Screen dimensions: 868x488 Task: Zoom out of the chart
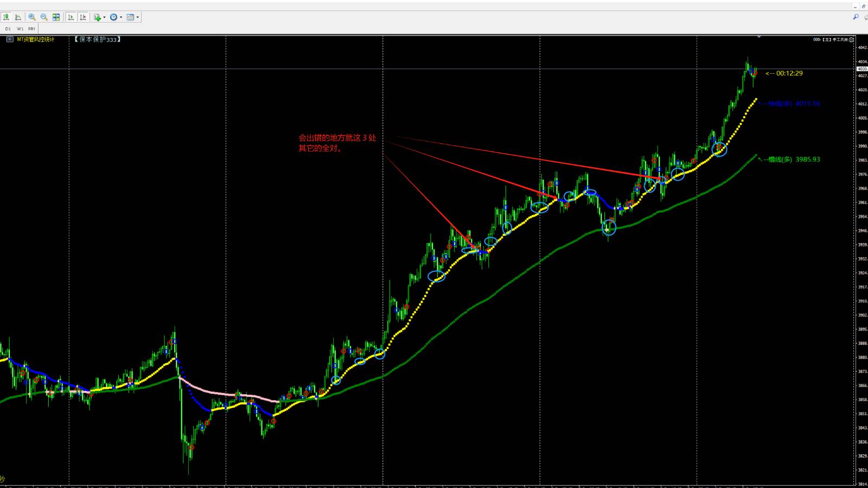point(44,17)
